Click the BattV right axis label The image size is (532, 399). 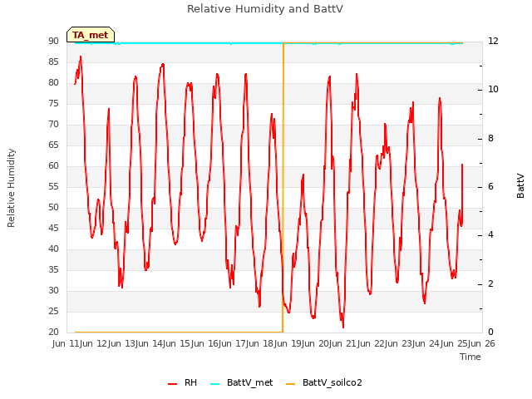click(x=520, y=186)
